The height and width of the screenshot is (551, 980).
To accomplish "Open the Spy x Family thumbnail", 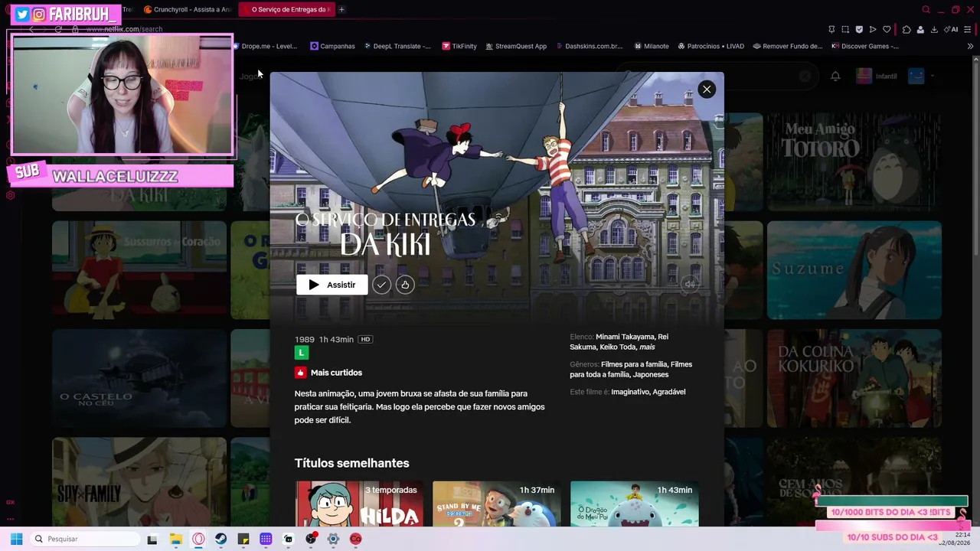I will (139, 482).
